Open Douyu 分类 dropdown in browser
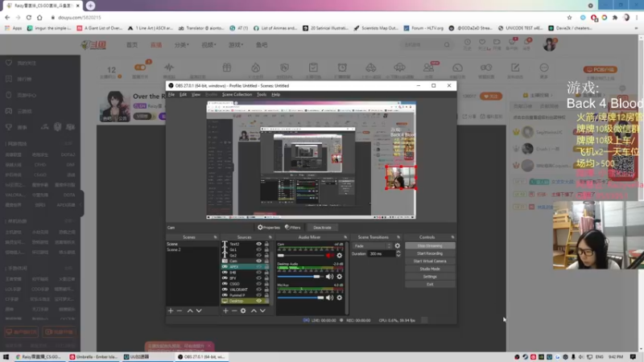The image size is (644, 362). click(181, 45)
